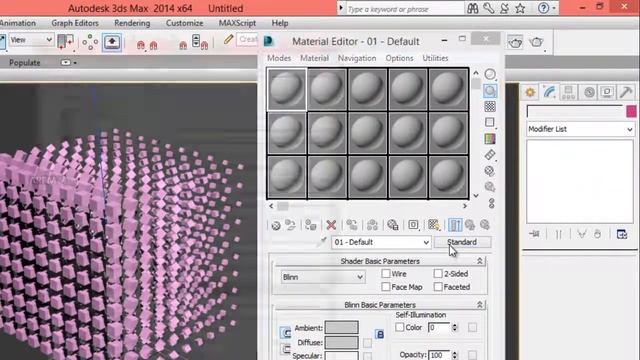The height and width of the screenshot is (360, 640).
Task: Open the Material menu in Material Editor
Action: (x=314, y=58)
